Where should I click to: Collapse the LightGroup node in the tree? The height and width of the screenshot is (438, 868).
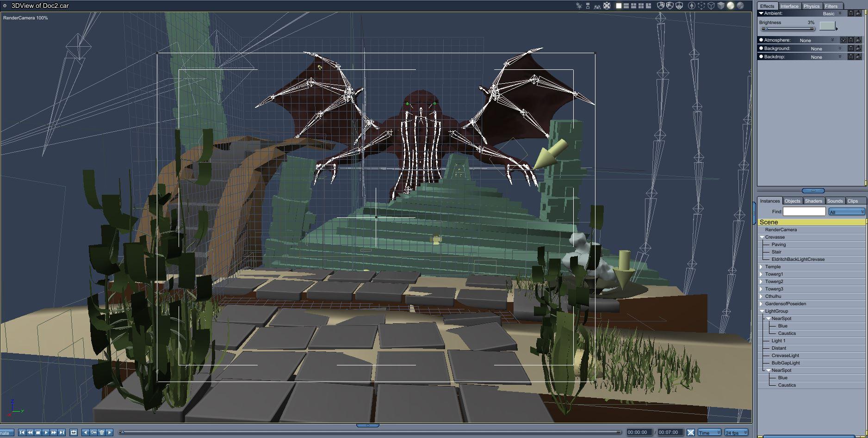[762, 311]
